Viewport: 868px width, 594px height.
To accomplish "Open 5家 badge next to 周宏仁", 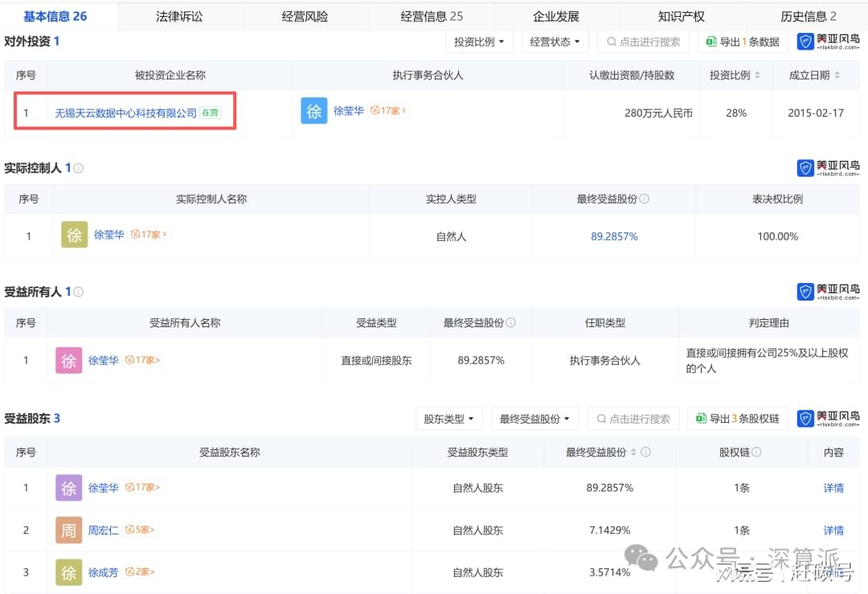I will [x=140, y=530].
